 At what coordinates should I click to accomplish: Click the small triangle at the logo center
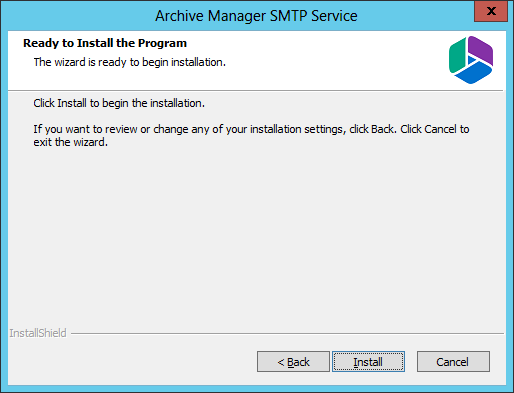[472, 60]
